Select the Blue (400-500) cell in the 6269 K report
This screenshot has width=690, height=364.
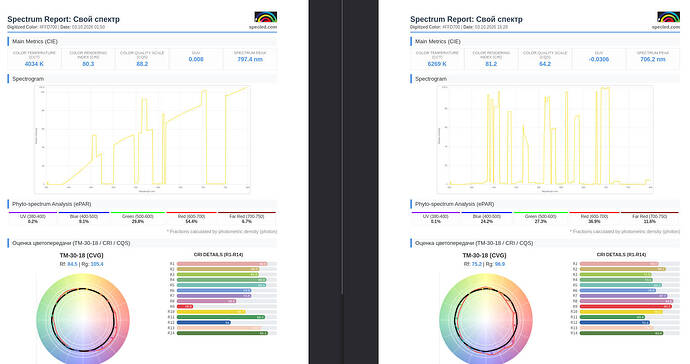click(487, 218)
